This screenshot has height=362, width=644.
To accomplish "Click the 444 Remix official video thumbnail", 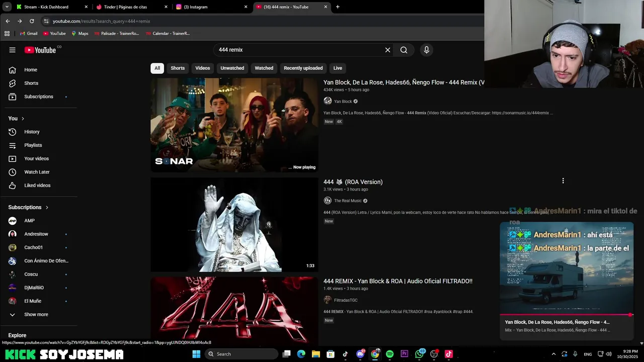I will [234, 125].
